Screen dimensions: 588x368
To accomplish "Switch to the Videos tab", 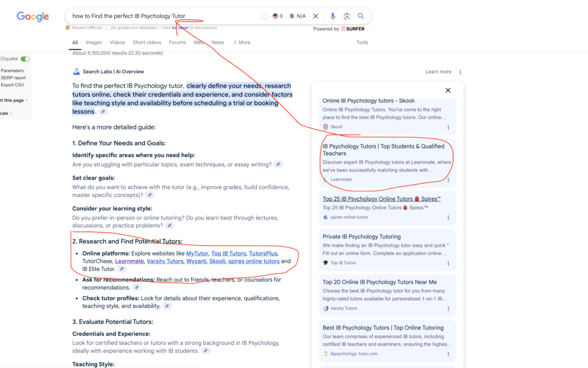I will point(117,42).
